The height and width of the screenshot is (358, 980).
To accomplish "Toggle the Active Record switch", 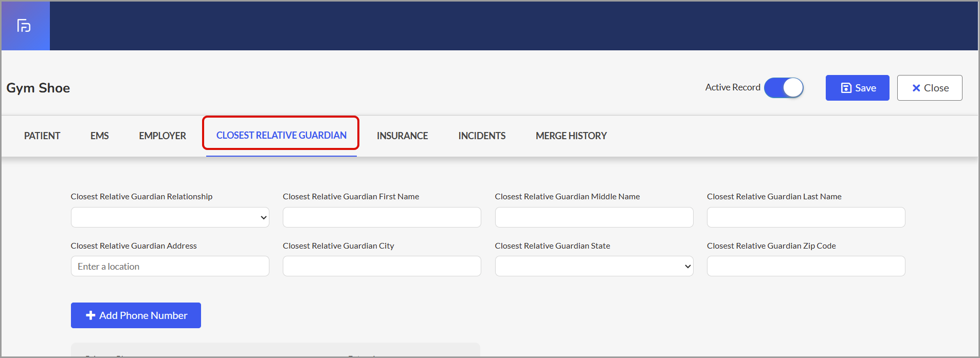I will pos(784,88).
